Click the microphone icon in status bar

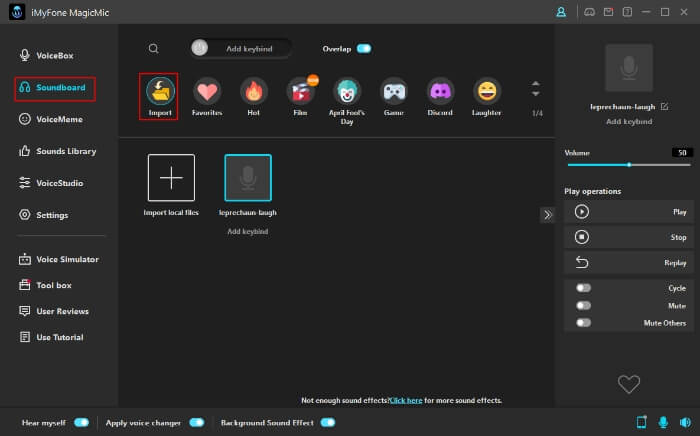tap(663, 422)
